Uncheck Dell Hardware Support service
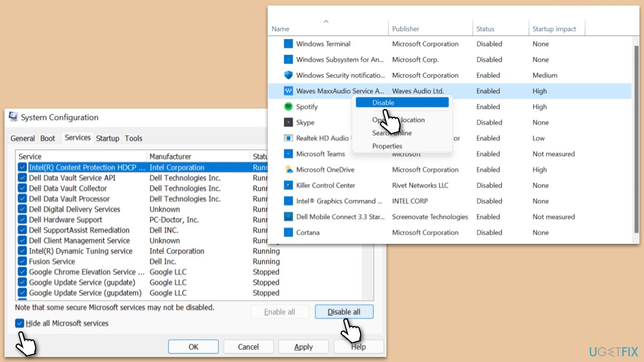644x362 pixels. click(22, 220)
